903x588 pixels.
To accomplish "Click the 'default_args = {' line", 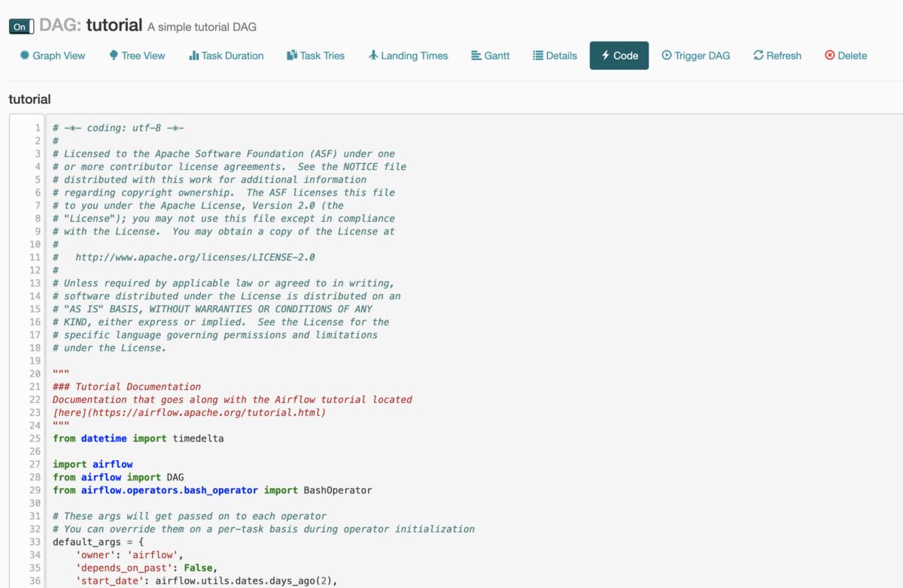I will (99, 541).
